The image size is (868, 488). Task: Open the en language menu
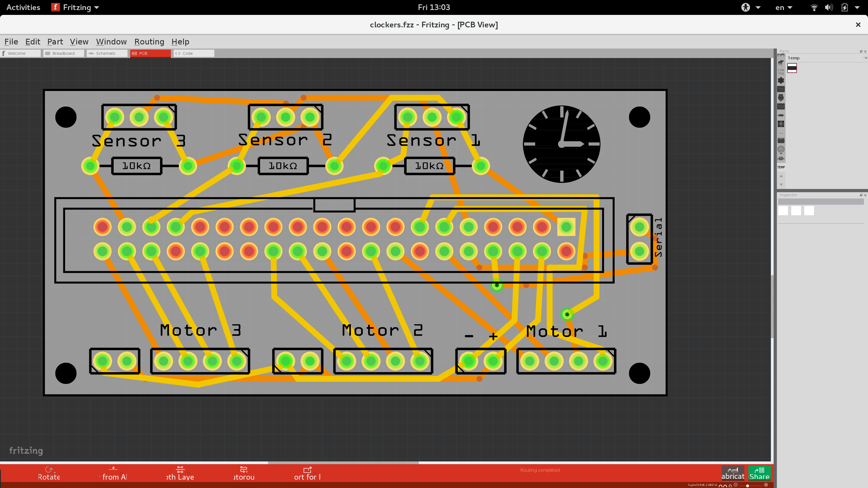pos(784,7)
